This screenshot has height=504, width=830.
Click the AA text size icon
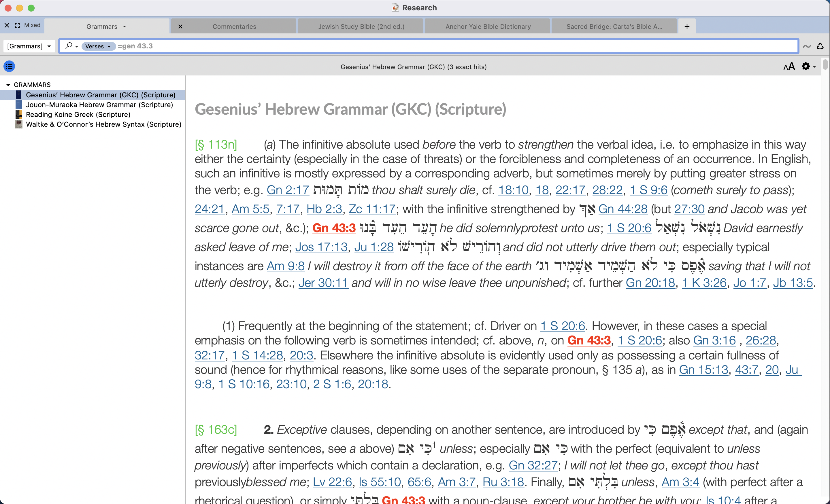tap(788, 66)
